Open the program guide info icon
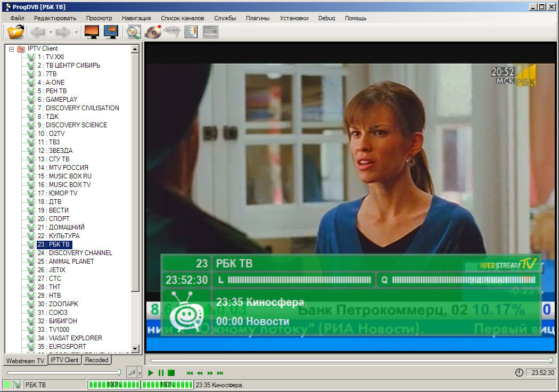This screenshot has height=392, width=559. (191, 32)
